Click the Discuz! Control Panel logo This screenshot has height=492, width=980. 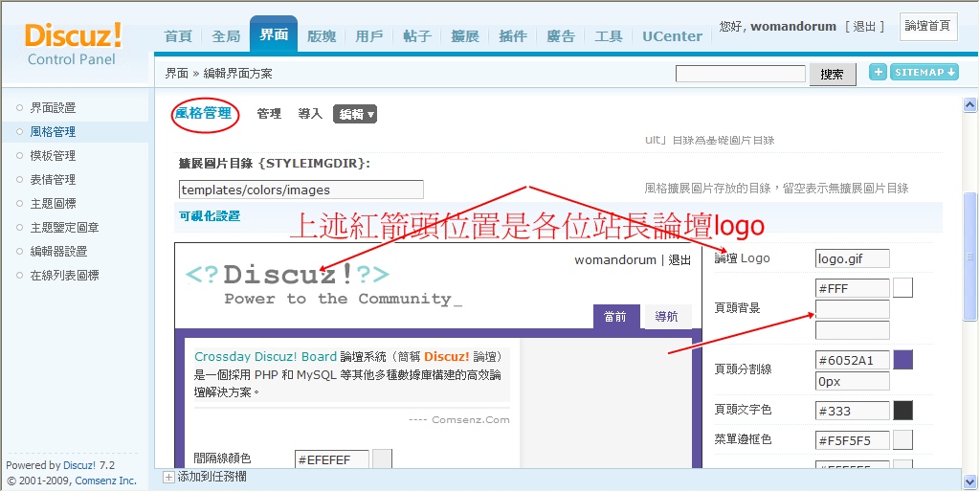point(73,44)
